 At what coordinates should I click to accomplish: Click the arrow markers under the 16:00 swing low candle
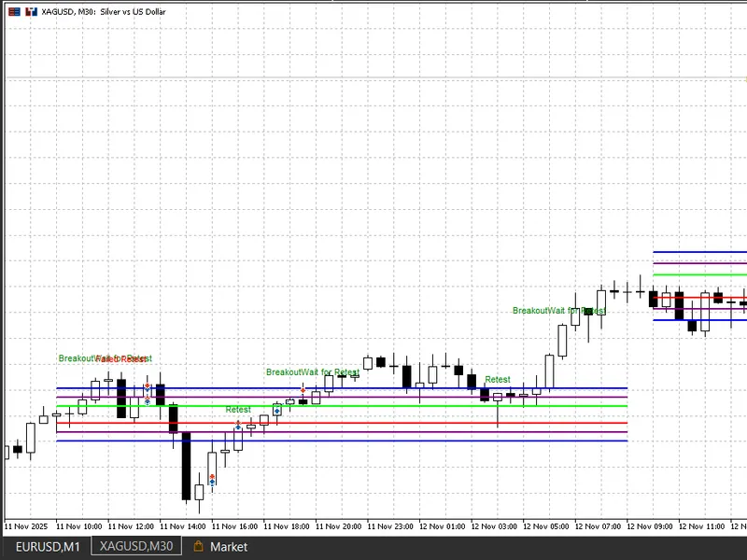212,480
